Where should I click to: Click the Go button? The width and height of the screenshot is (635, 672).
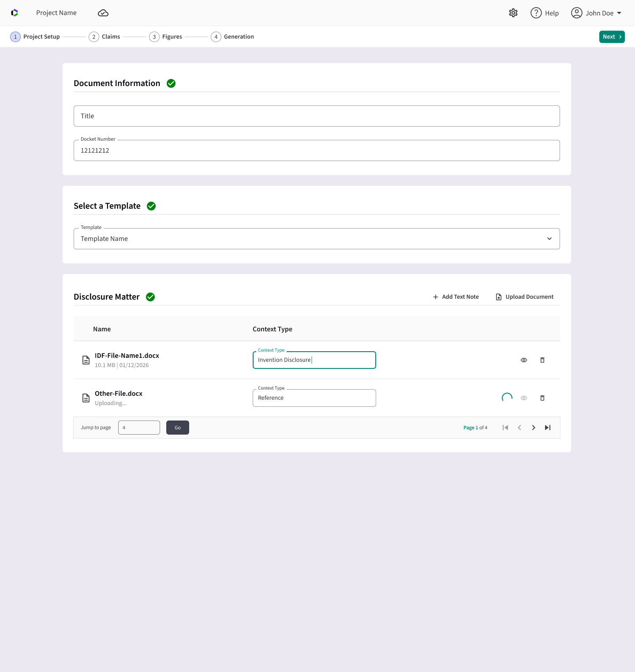pyautogui.click(x=178, y=428)
